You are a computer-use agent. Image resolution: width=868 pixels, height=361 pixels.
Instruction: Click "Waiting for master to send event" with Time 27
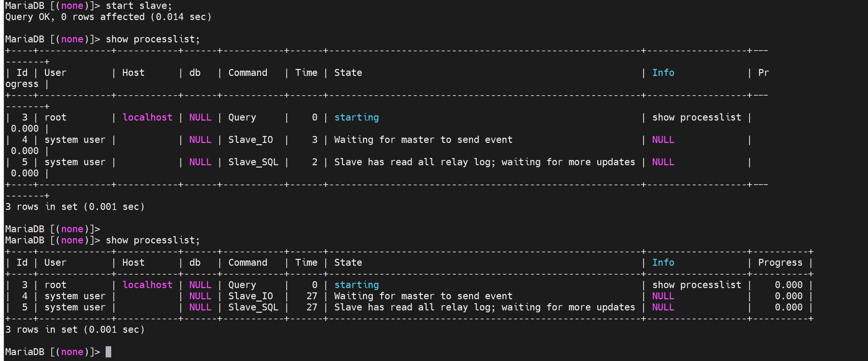(x=423, y=296)
